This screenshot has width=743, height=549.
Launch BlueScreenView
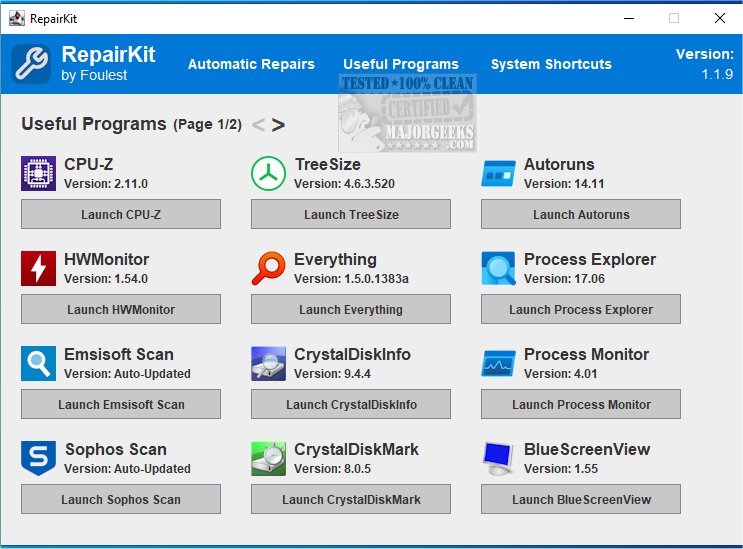pos(581,499)
